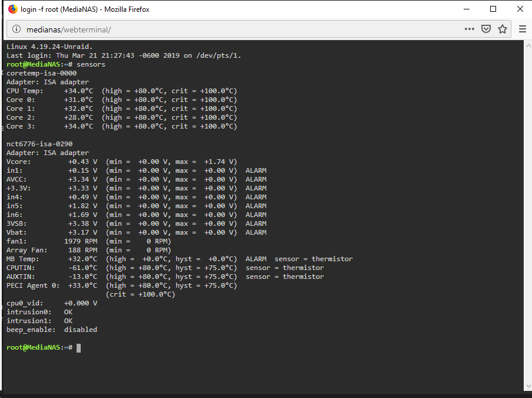The height and width of the screenshot is (398, 532).
Task: Click the 'CPUTIN:' label
Action: tap(21, 268)
